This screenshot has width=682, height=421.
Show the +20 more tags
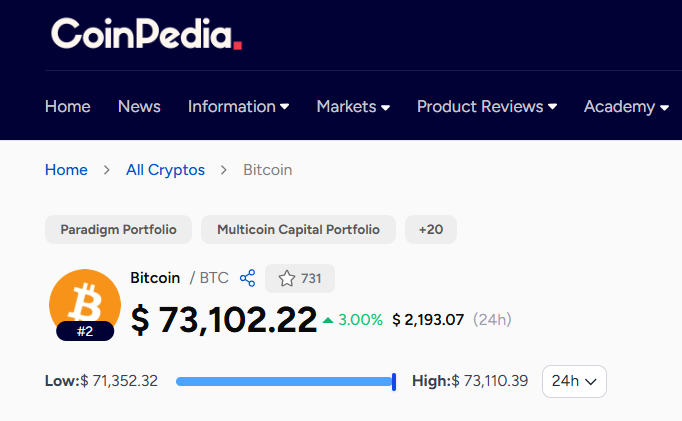click(x=430, y=230)
